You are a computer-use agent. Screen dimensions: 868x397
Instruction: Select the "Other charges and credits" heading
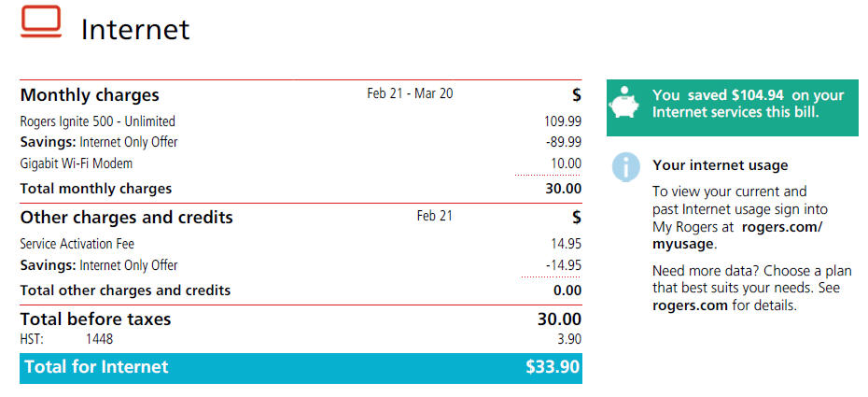[x=126, y=218]
